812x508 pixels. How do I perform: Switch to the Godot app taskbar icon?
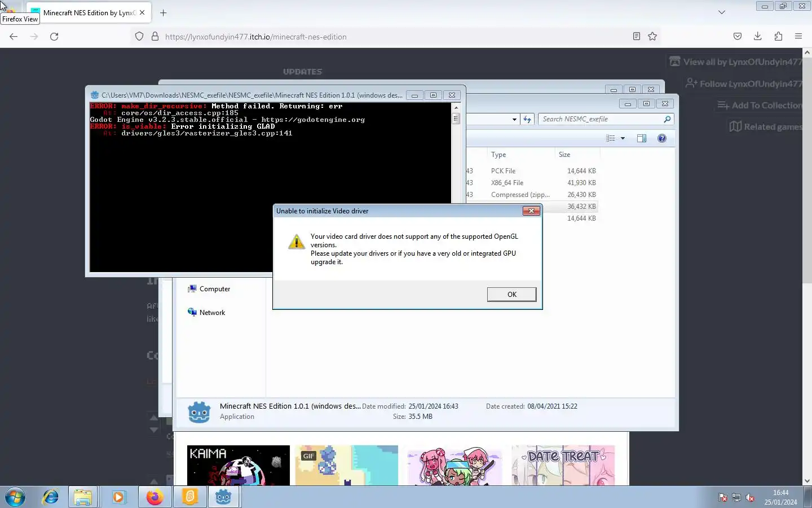[x=224, y=497]
